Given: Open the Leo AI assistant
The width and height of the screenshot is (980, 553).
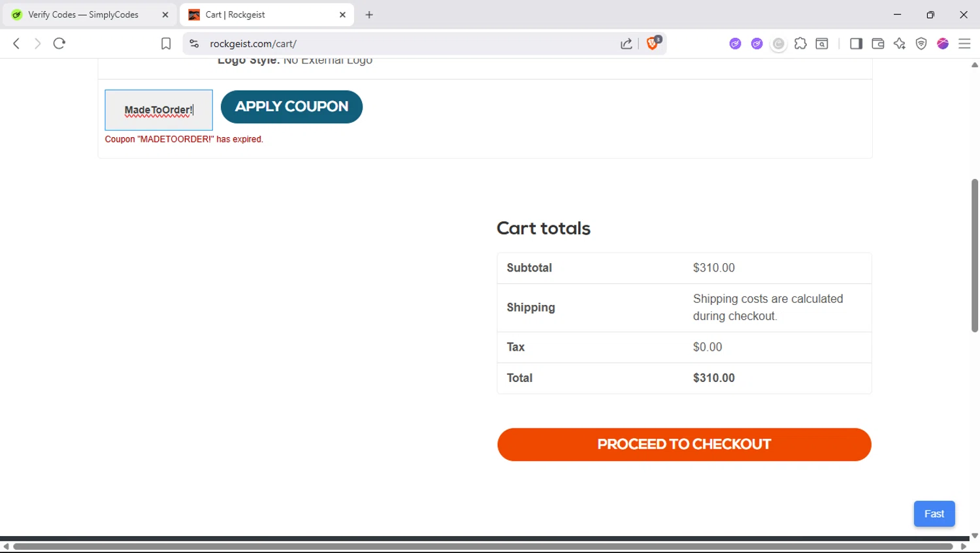Looking at the screenshot, I should pos(900,44).
